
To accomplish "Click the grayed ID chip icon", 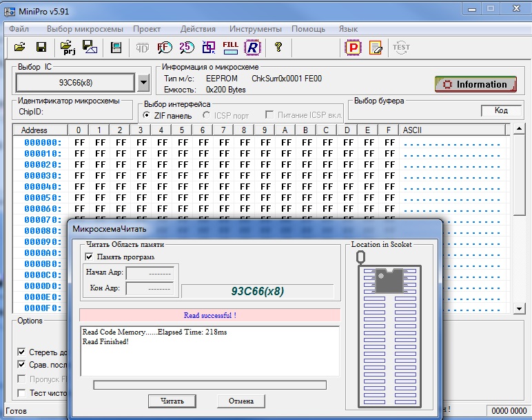I will 143,48.
